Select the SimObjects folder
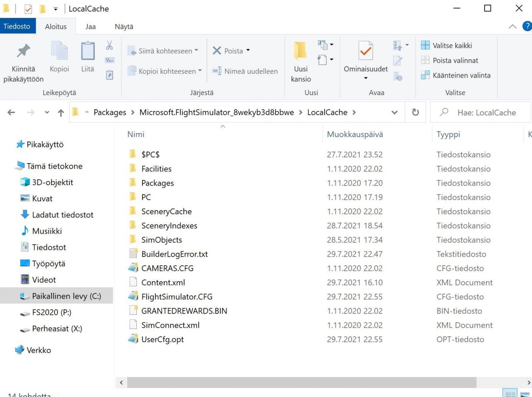This screenshot has width=532, height=397. coord(162,240)
